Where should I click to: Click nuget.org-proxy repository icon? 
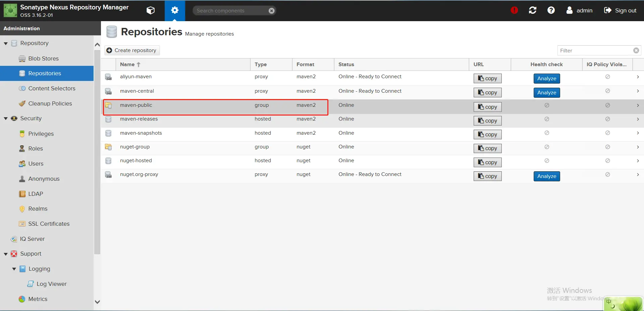108,175
